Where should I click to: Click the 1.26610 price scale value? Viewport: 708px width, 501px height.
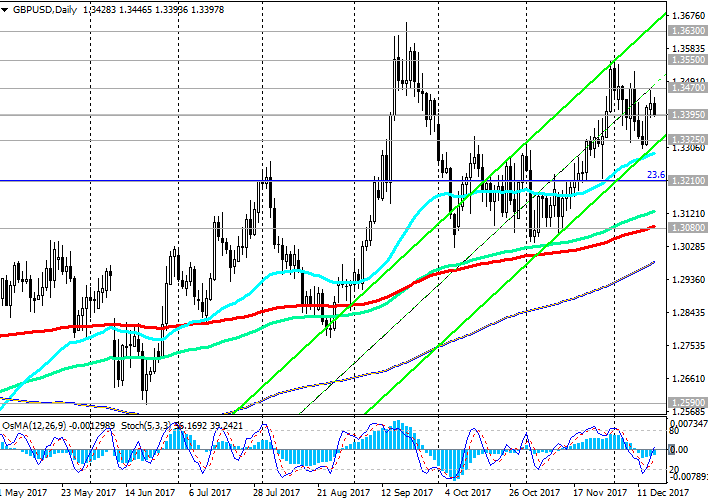click(689, 379)
